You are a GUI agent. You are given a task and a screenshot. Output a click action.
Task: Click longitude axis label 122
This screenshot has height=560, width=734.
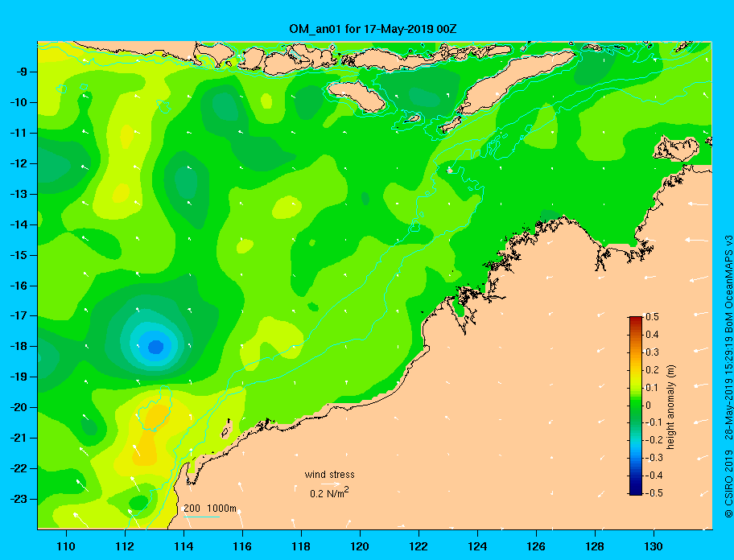coord(419,546)
